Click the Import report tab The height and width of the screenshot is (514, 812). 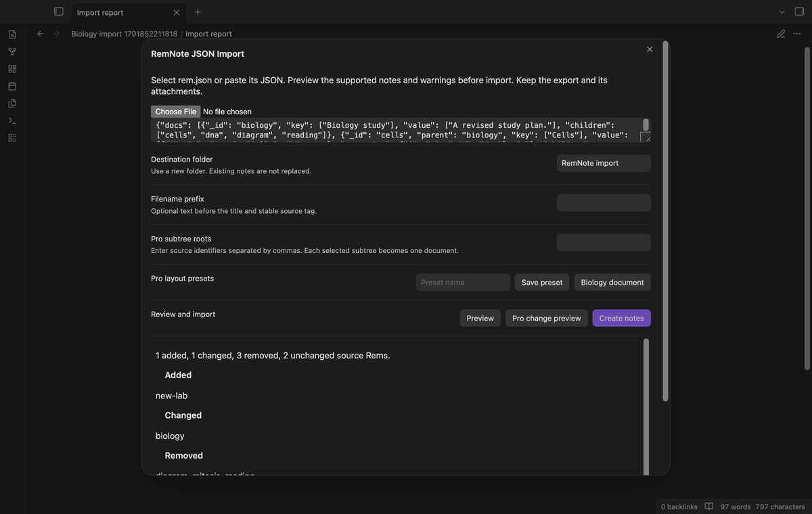tap(128, 12)
